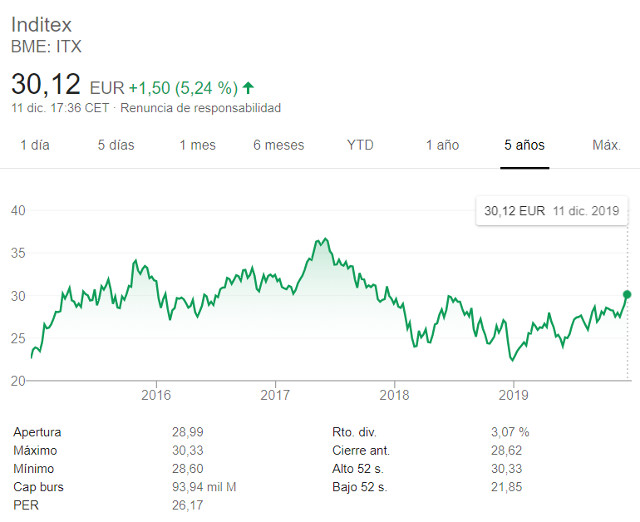
Task: Select the 1 año tab
Action: [x=442, y=145]
